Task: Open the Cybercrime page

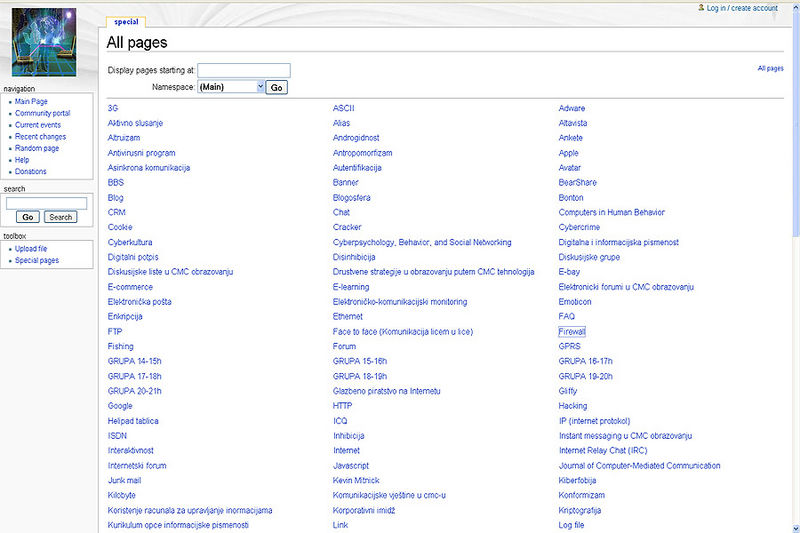Action: click(579, 227)
